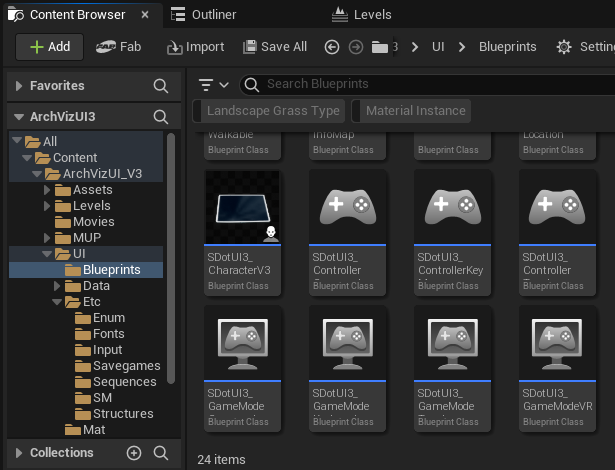Add a new collection with plus icon
This screenshot has width=615, height=470.
[x=134, y=453]
